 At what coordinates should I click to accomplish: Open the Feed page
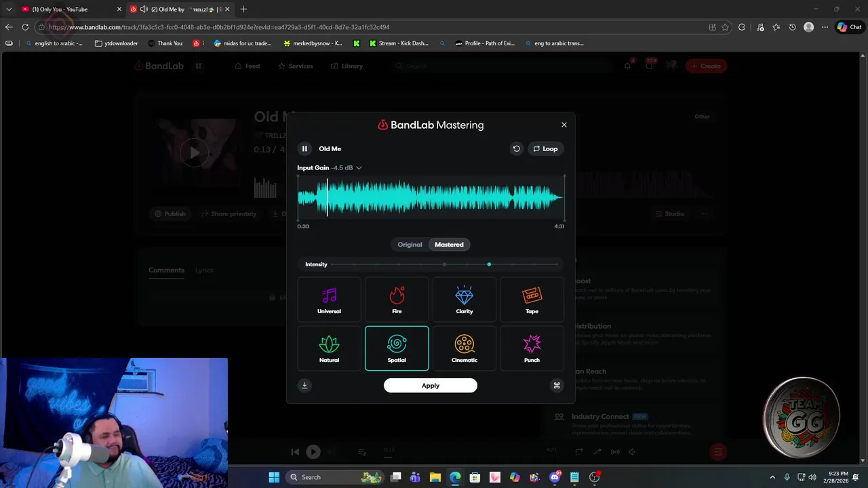247,66
